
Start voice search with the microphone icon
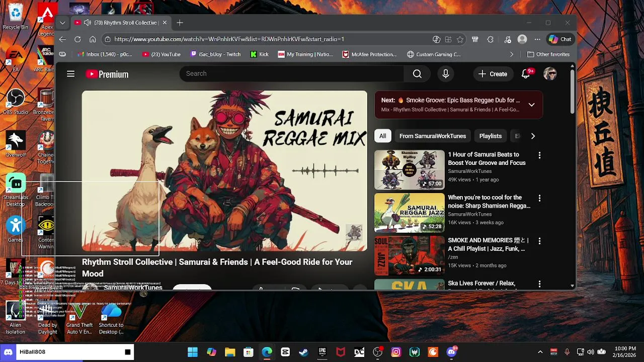[445, 74]
